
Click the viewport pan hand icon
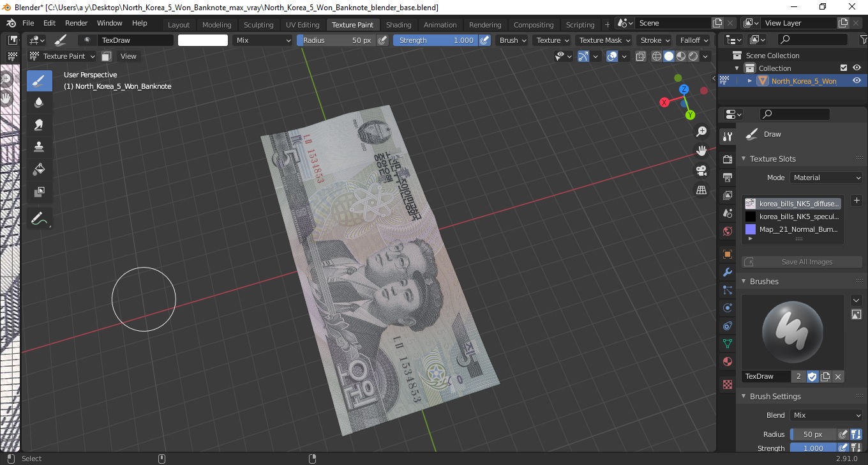701,151
